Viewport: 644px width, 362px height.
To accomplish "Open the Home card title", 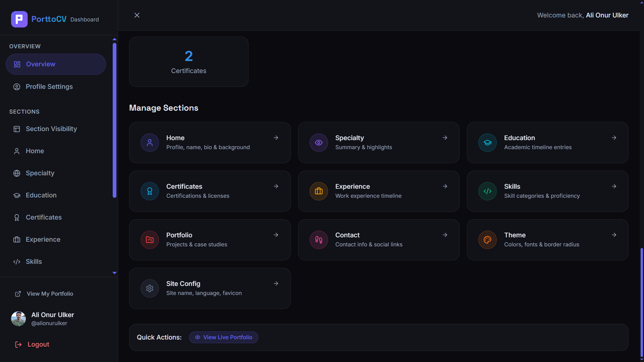I will [175, 138].
